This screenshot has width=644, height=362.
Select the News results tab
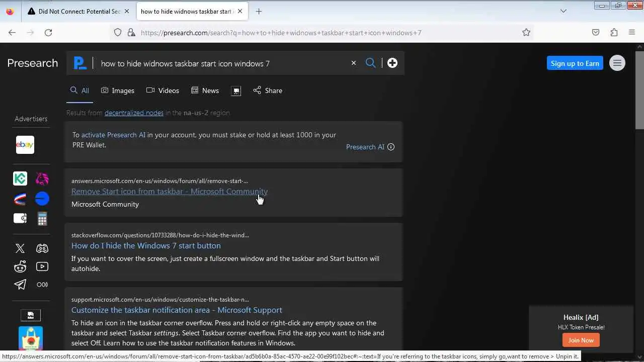coord(205,90)
